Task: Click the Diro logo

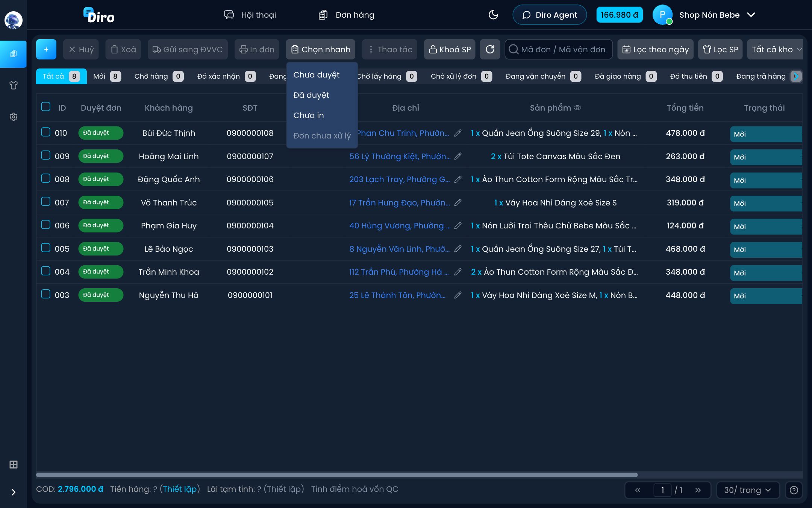Action: click(x=99, y=15)
